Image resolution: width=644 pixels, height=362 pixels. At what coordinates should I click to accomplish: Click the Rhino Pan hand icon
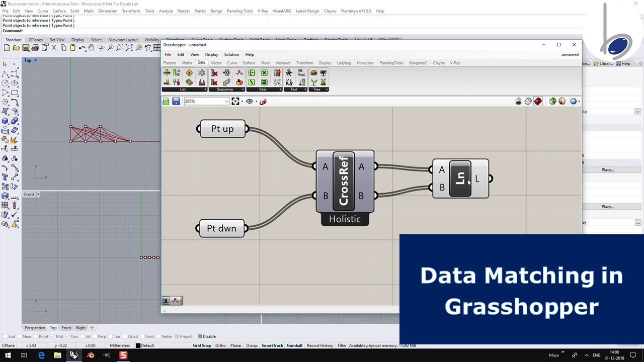tap(91, 48)
